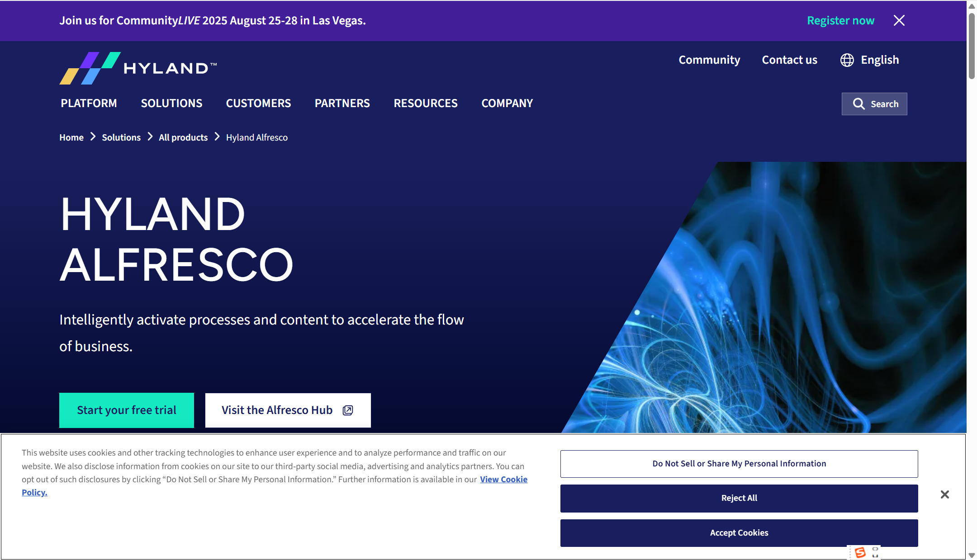Click the Register now link

coord(840,21)
